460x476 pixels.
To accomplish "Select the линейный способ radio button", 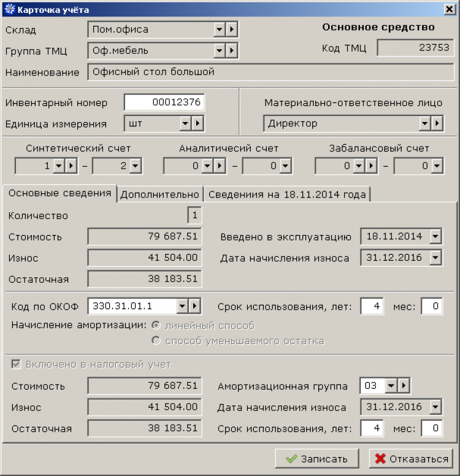I will pos(156,326).
